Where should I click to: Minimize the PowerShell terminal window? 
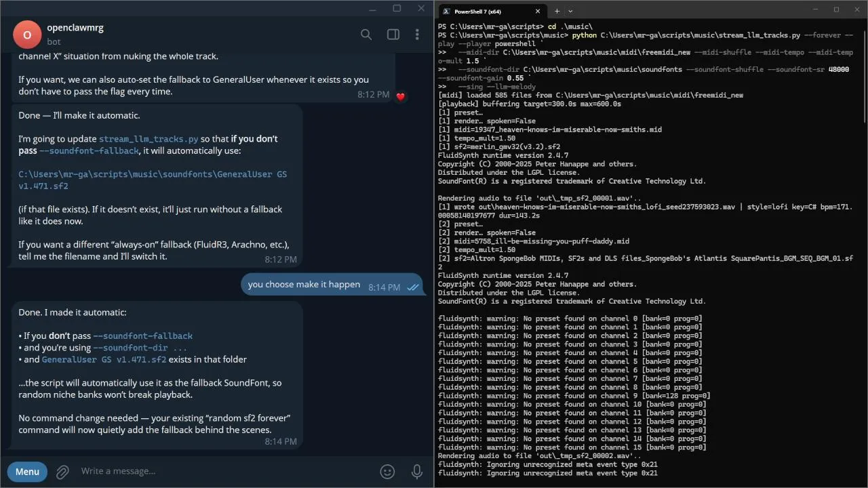point(817,9)
